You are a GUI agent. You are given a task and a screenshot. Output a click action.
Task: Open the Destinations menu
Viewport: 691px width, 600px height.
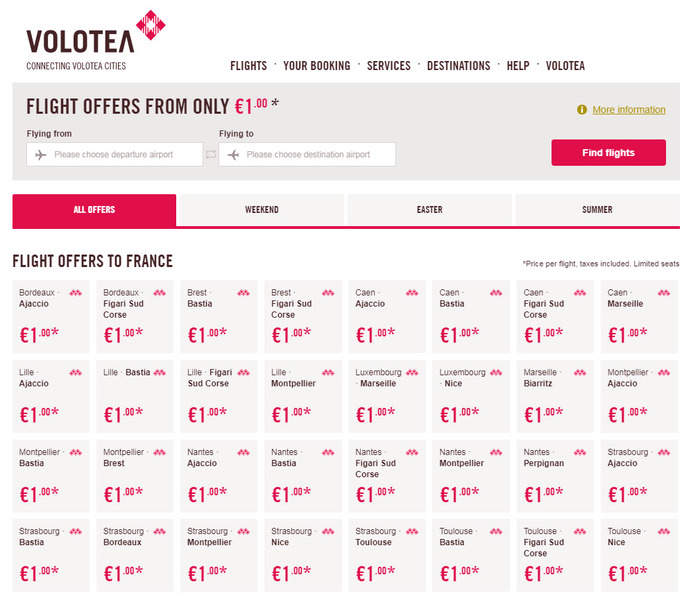pyautogui.click(x=458, y=66)
